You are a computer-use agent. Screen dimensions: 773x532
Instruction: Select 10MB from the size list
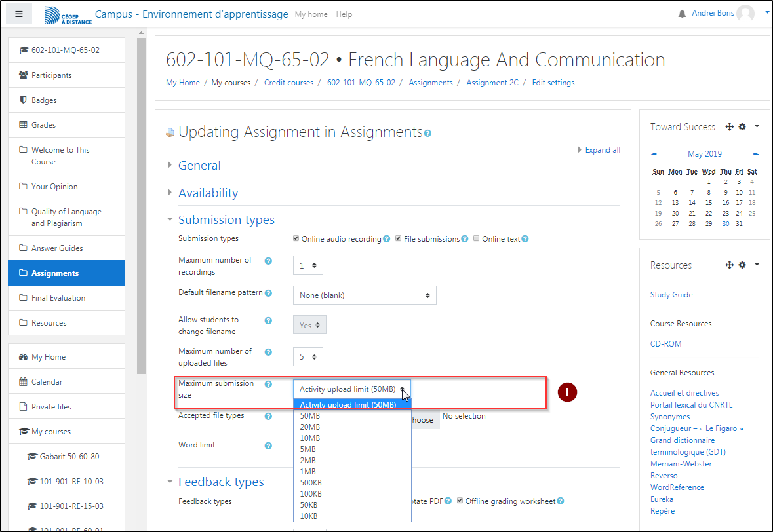pos(310,438)
